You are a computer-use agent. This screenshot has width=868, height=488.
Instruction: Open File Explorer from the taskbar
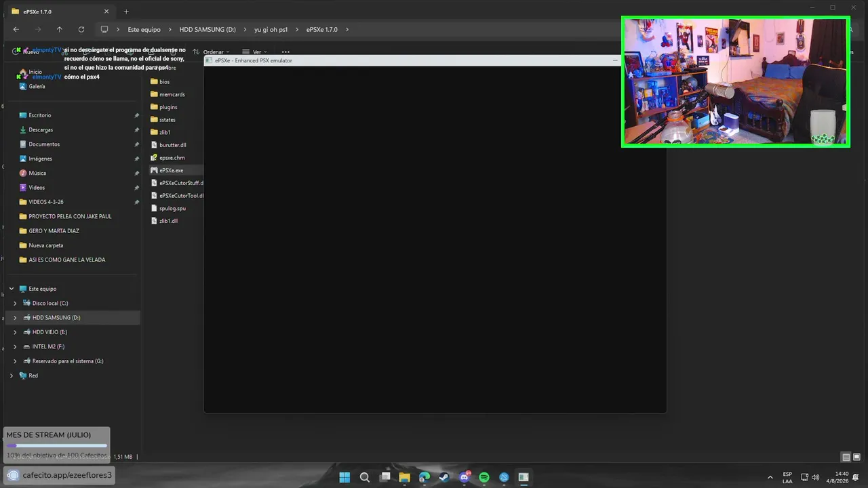click(405, 477)
